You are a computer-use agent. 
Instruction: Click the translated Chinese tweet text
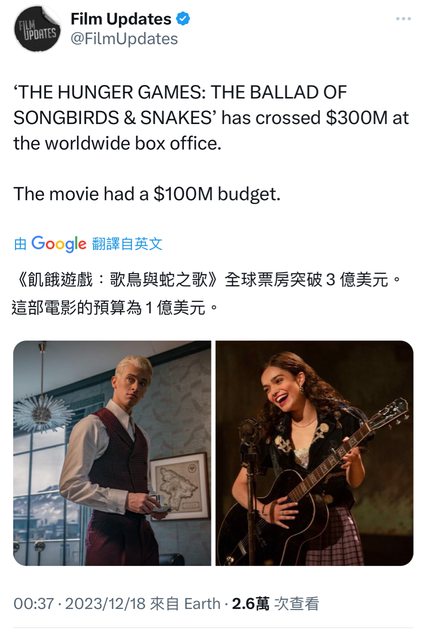click(x=206, y=294)
